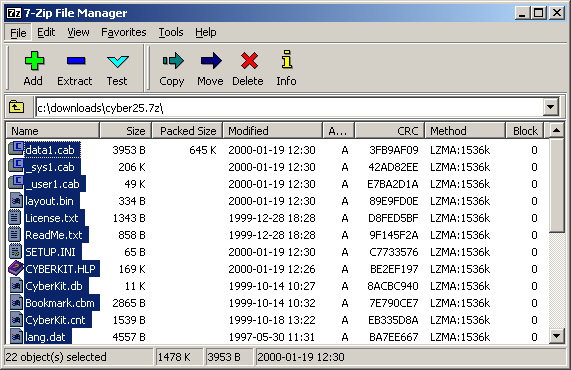This screenshot has width=571, height=370.
Task: Click status bar date 2000-01-19 12:30
Action: [301, 357]
